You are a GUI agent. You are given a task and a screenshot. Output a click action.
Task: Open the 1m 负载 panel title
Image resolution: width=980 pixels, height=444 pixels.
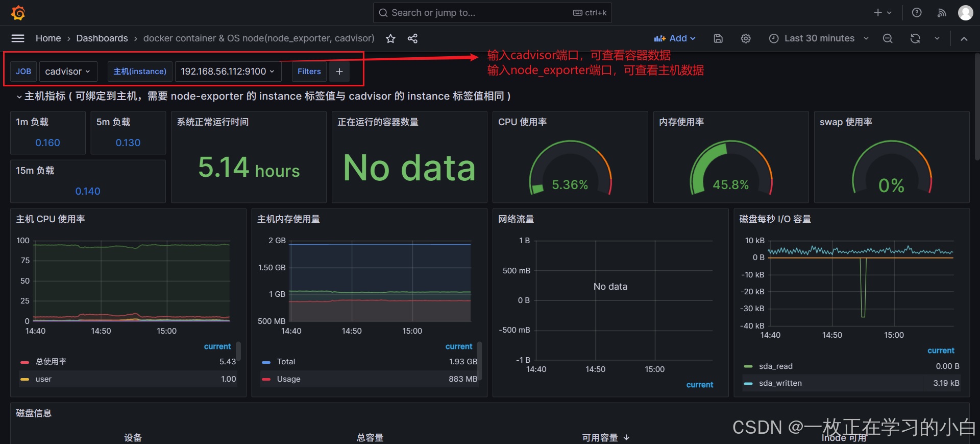(32, 122)
